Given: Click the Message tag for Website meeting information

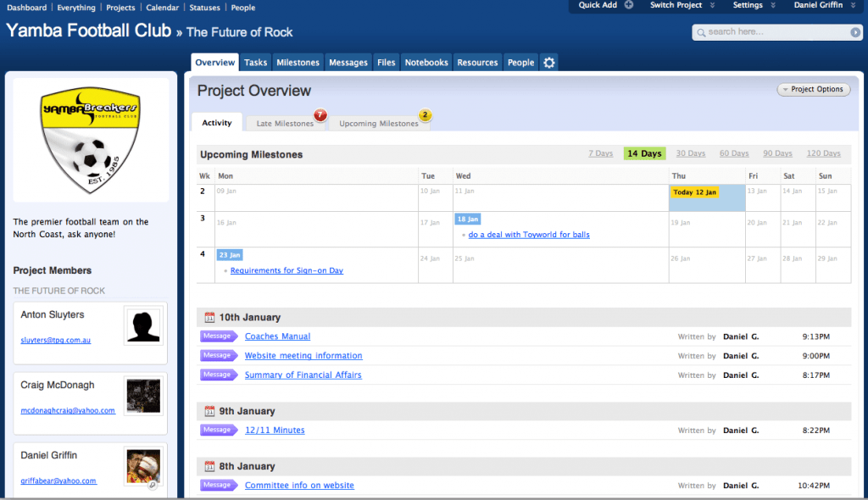Looking at the screenshot, I should [x=219, y=355].
